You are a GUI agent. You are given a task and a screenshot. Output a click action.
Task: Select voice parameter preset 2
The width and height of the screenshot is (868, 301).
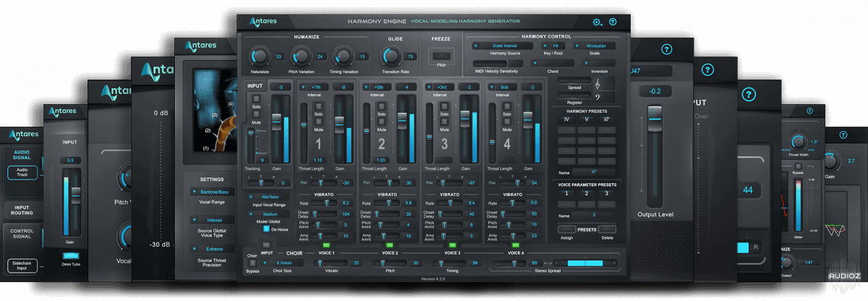tap(587, 194)
